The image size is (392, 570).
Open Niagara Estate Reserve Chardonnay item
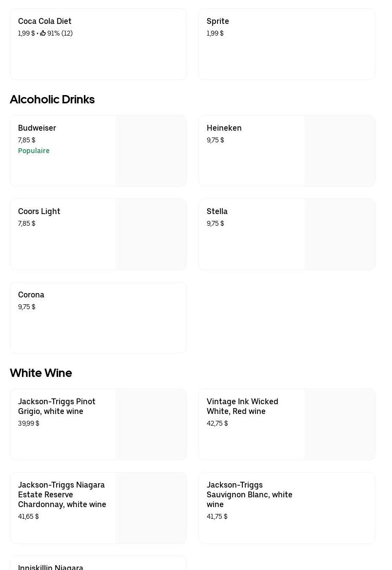tap(62, 494)
